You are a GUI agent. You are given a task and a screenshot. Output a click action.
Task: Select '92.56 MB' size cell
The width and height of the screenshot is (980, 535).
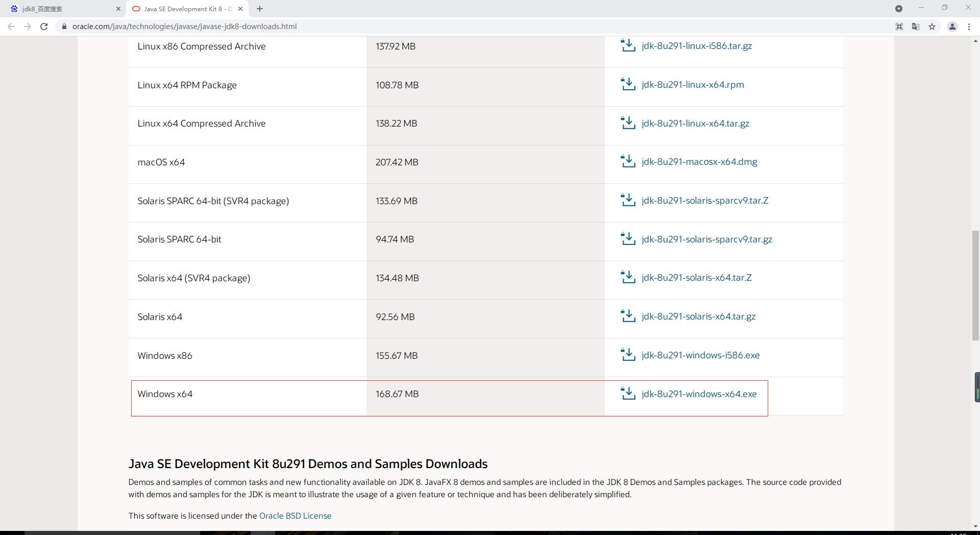395,317
